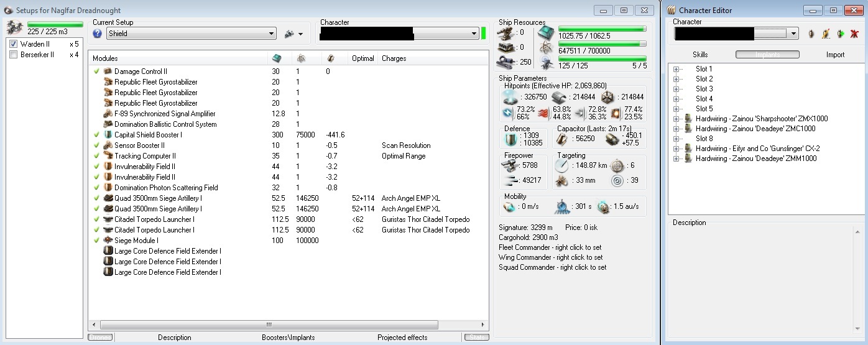Toggle the Sensor Booster II active checkmark
The image size is (868, 345).
coord(96,145)
